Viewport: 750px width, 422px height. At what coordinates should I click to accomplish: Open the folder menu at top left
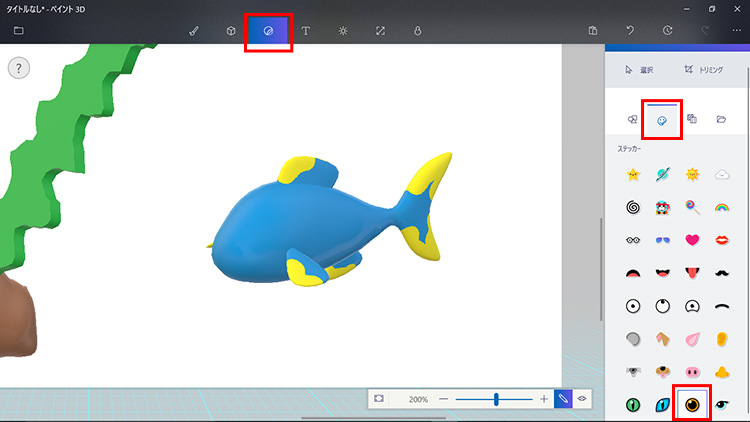tap(18, 31)
